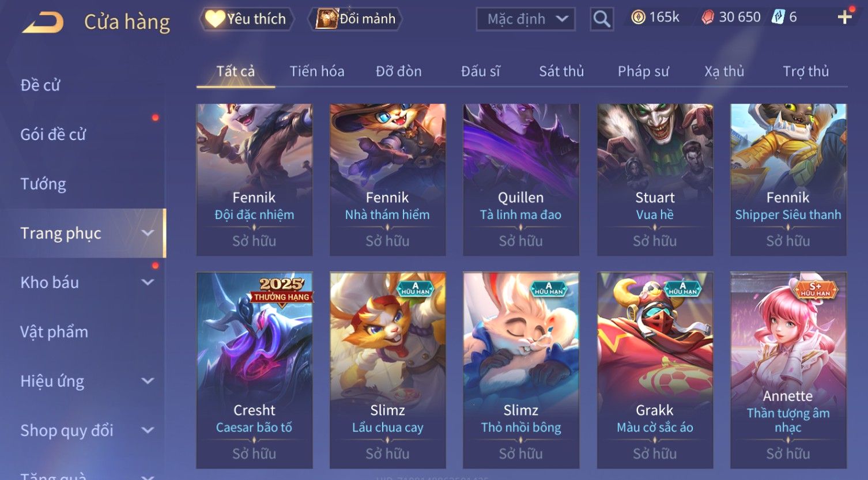This screenshot has height=480, width=868.
Task: Click the golden back arrow icon
Action: pos(43,22)
